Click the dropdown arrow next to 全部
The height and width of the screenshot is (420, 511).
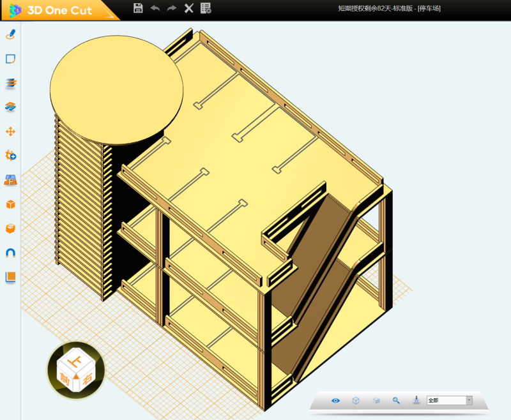[469, 400]
